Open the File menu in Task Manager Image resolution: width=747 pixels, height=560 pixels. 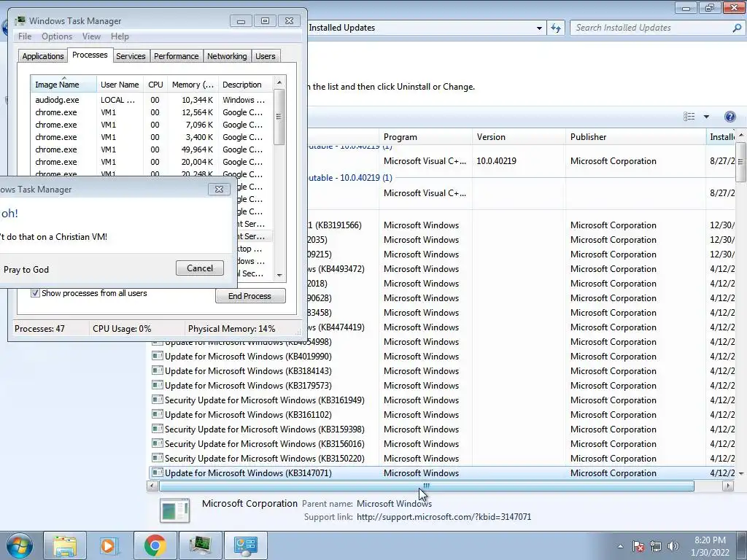(25, 36)
